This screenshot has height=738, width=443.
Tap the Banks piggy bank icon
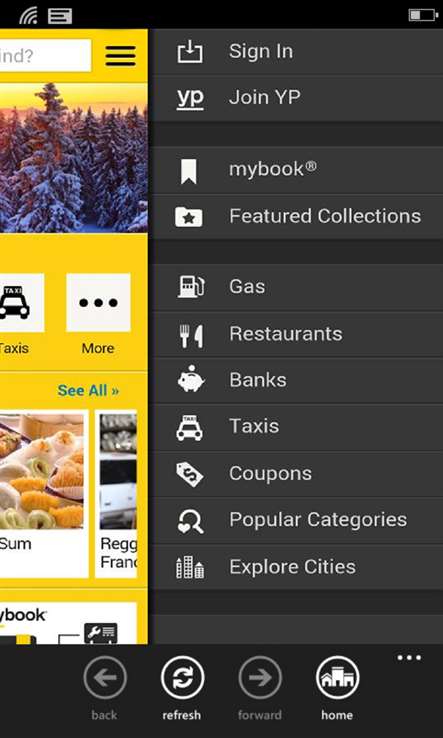(191, 379)
